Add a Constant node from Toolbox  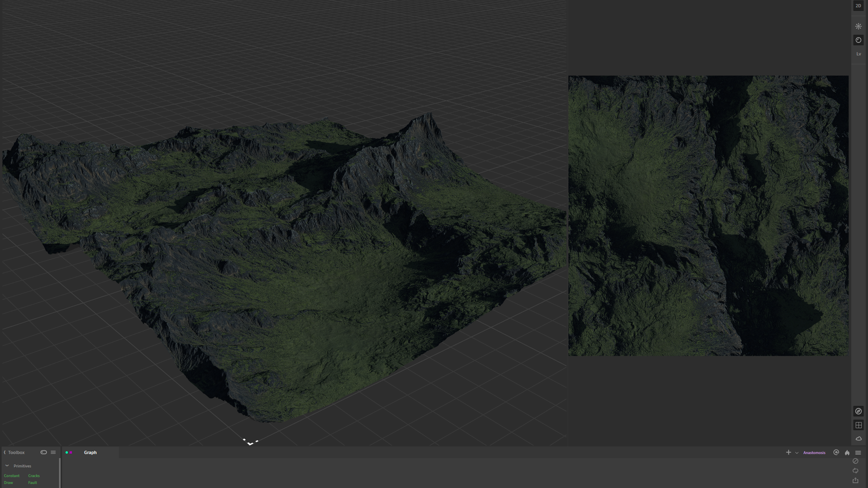coord(12,476)
